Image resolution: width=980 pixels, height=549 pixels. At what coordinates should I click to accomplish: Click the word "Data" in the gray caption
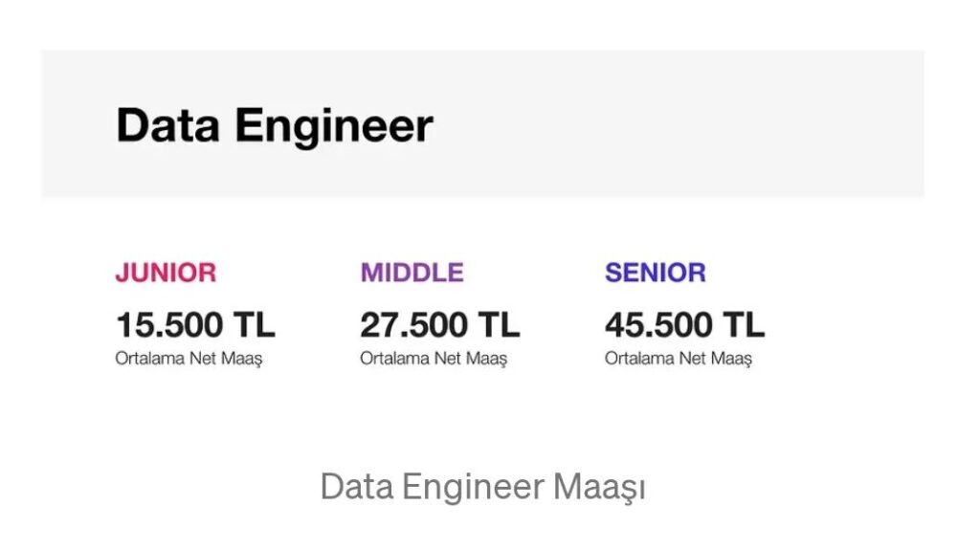[x=356, y=487]
